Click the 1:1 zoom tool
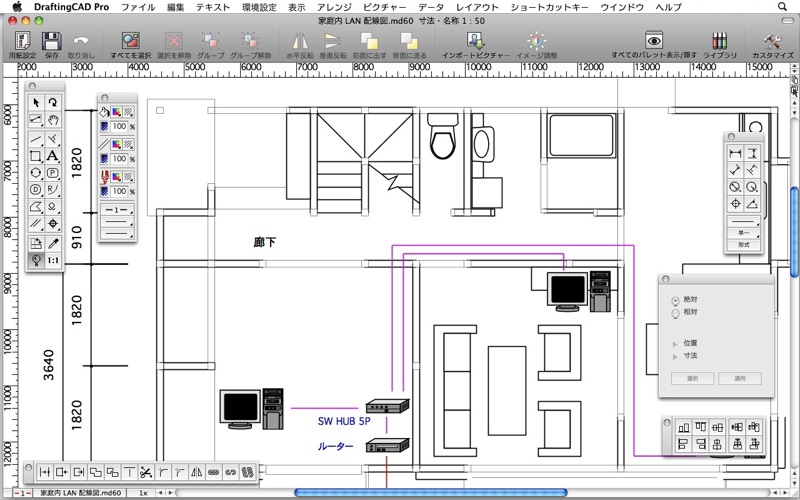The height and width of the screenshot is (500, 800). pos(53,260)
